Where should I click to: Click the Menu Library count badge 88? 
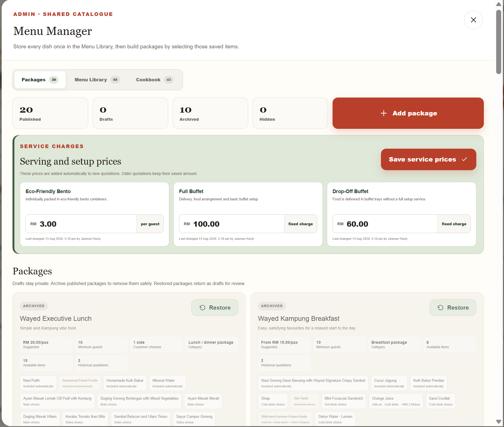[x=115, y=80]
